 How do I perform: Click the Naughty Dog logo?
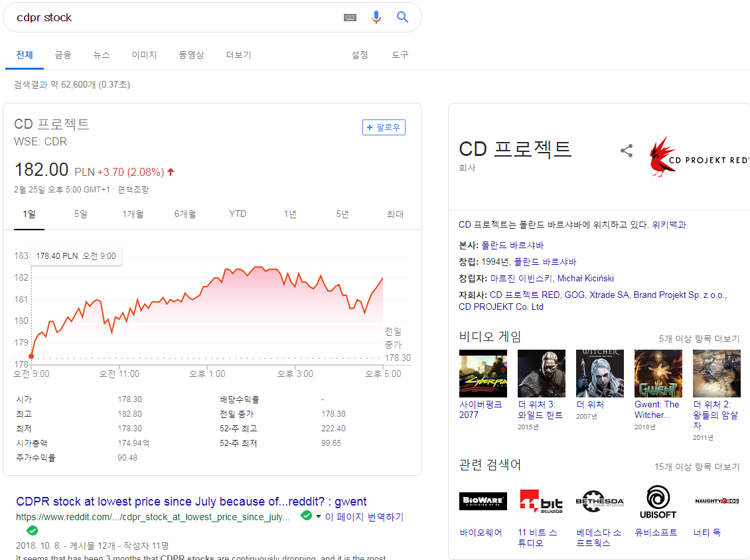tap(715, 501)
